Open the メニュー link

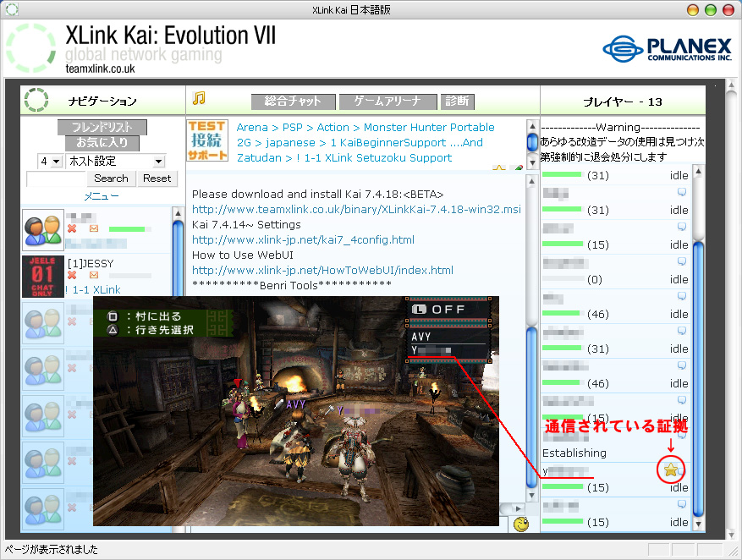(102, 196)
